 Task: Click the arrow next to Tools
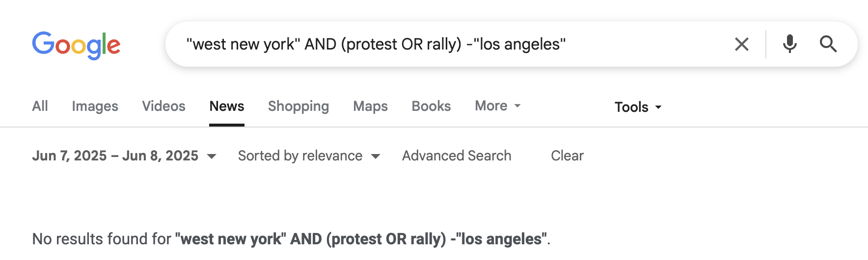click(x=659, y=107)
